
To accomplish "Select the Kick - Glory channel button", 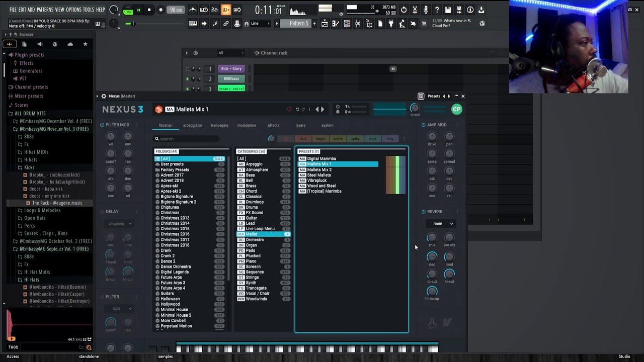I will pyautogui.click(x=231, y=69).
